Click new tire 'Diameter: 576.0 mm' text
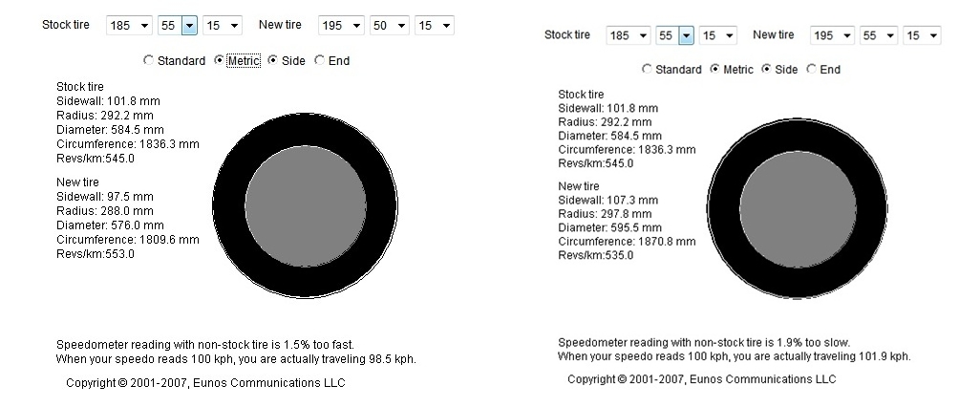The height and width of the screenshot is (407, 980). click(110, 225)
